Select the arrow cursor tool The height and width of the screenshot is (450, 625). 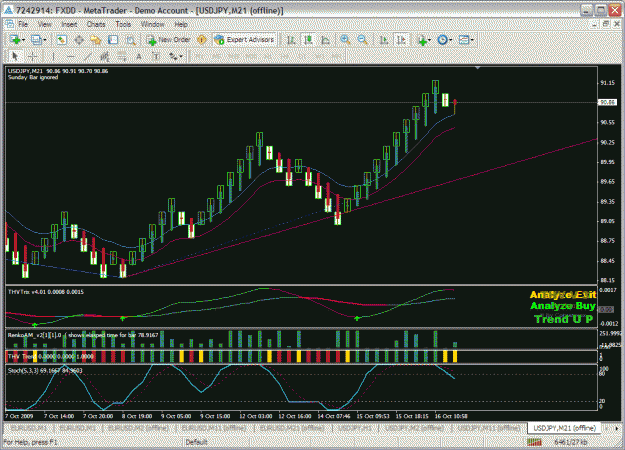tap(15, 56)
